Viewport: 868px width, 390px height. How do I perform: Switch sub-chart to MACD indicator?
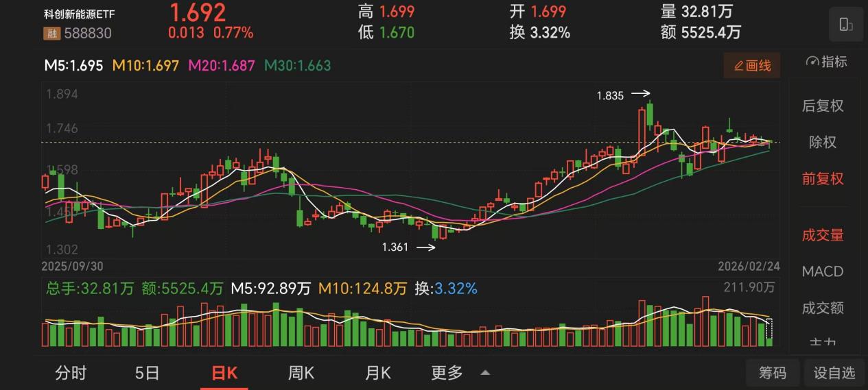tap(822, 271)
